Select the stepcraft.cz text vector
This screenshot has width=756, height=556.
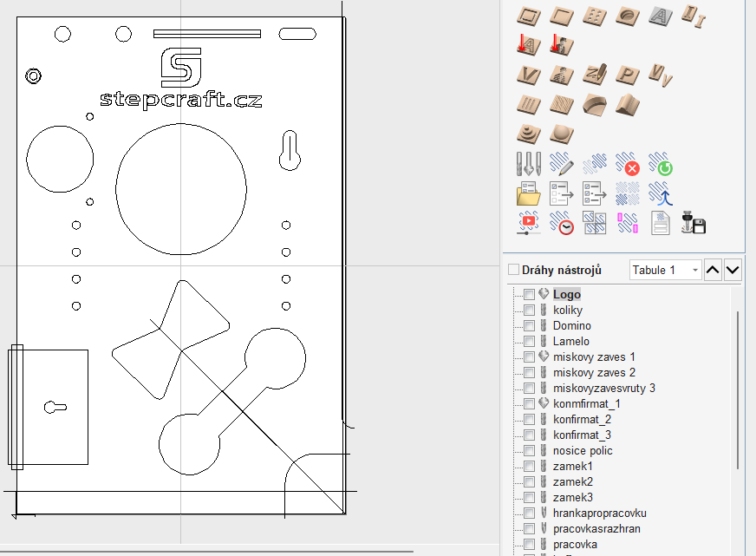181,100
